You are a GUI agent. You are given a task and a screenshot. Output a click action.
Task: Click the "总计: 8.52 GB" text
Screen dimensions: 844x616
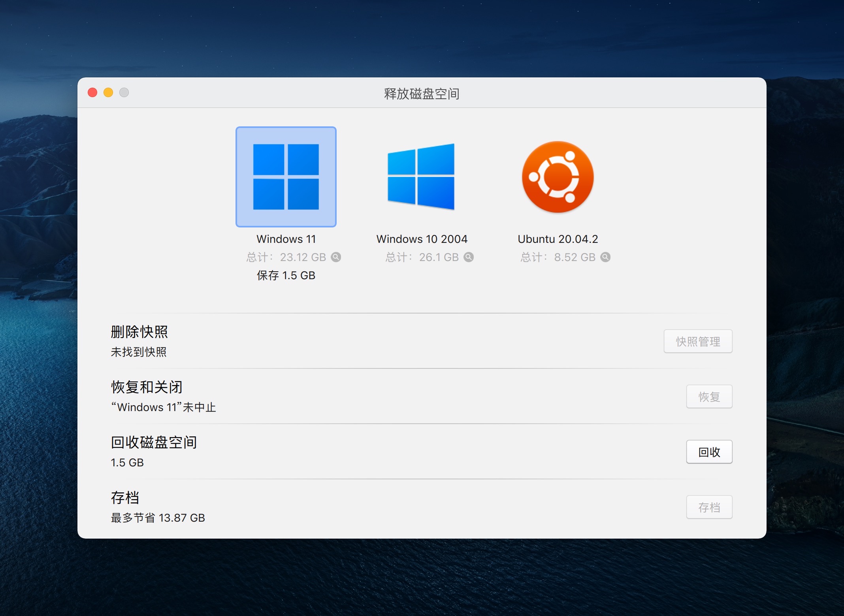[x=558, y=257]
